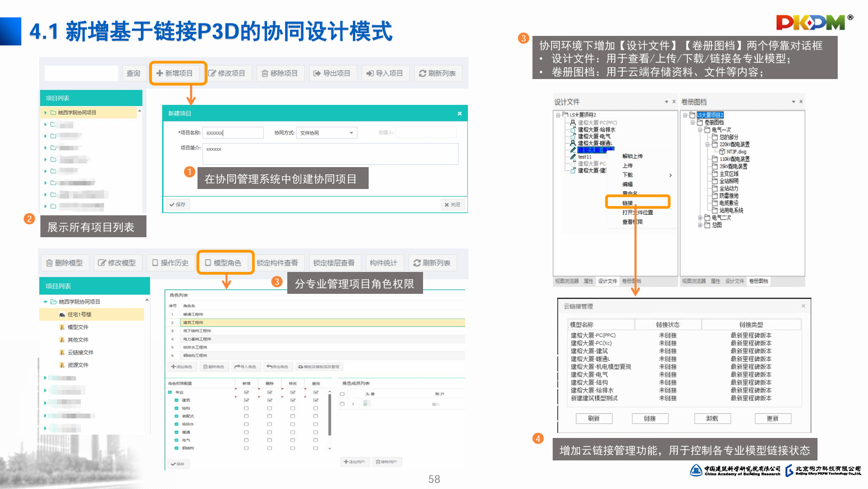Click the 删除角色 trash button
This screenshot has height=489, width=868.
point(214,367)
